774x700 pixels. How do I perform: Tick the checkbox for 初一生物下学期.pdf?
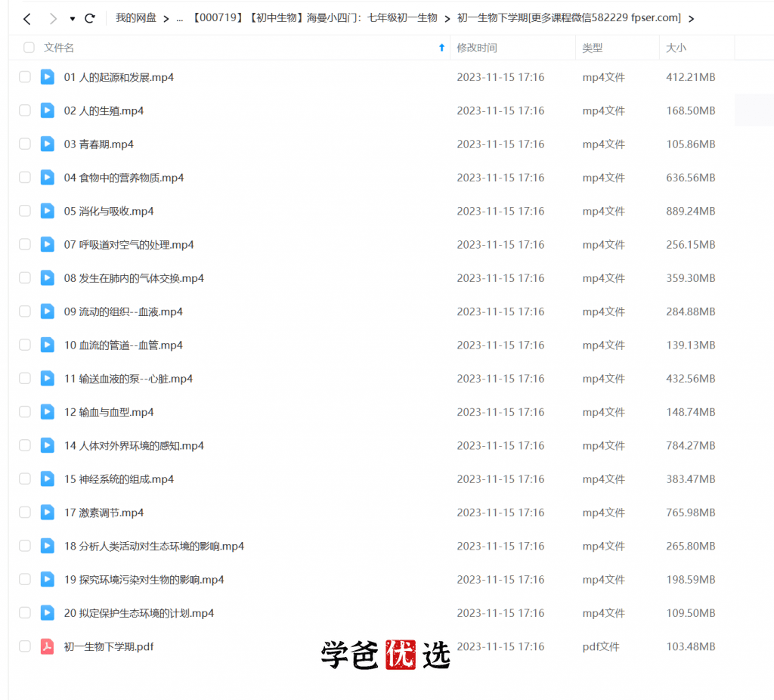click(25, 646)
